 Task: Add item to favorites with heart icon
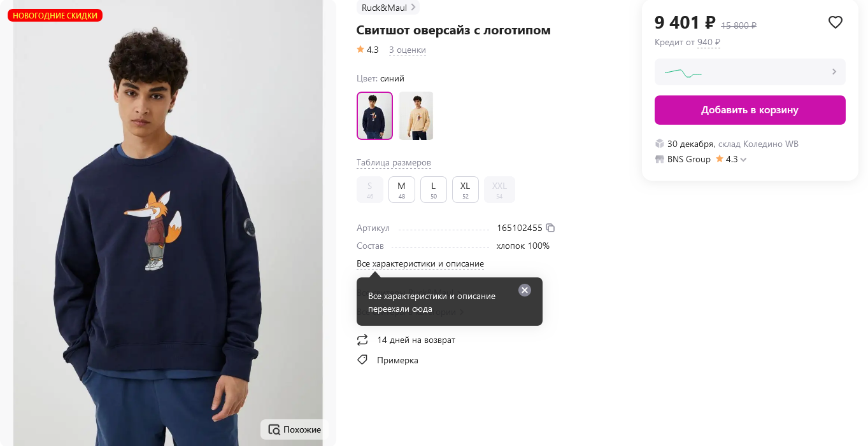pyautogui.click(x=835, y=23)
